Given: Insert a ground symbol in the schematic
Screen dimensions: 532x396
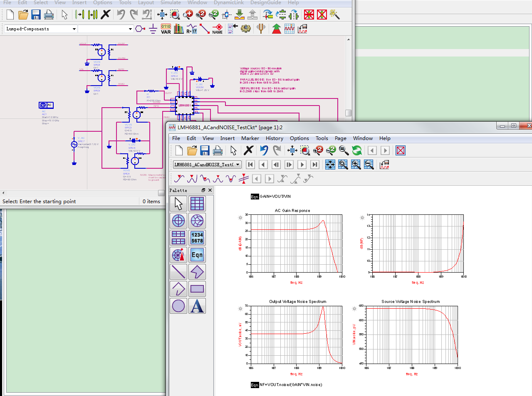Looking at the screenshot, I should coord(153,29).
